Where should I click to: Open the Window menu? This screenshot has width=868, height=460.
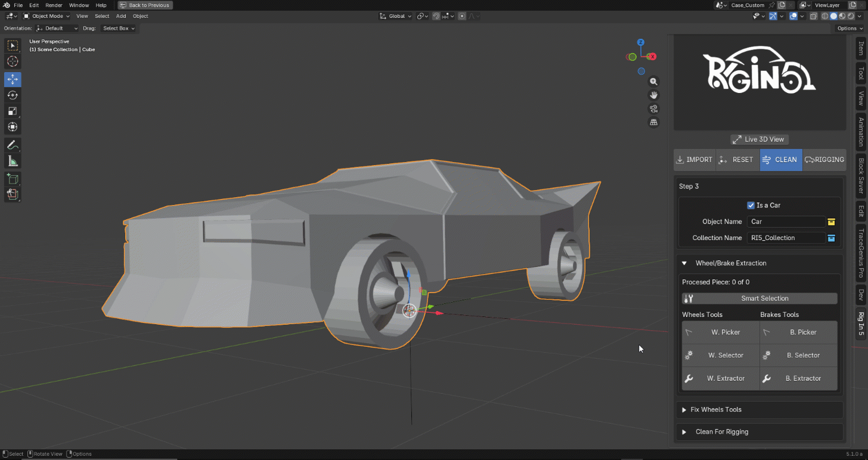(x=79, y=5)
